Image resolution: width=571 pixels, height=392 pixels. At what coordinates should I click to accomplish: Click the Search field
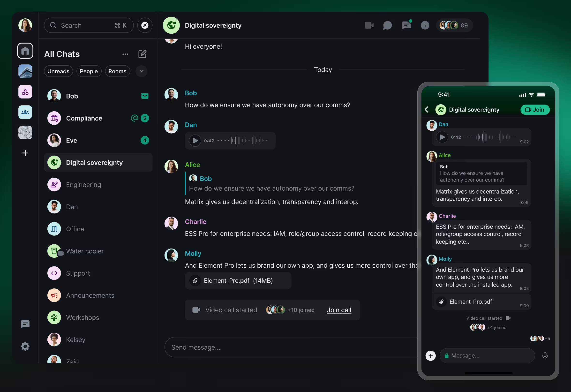[89, 25]
